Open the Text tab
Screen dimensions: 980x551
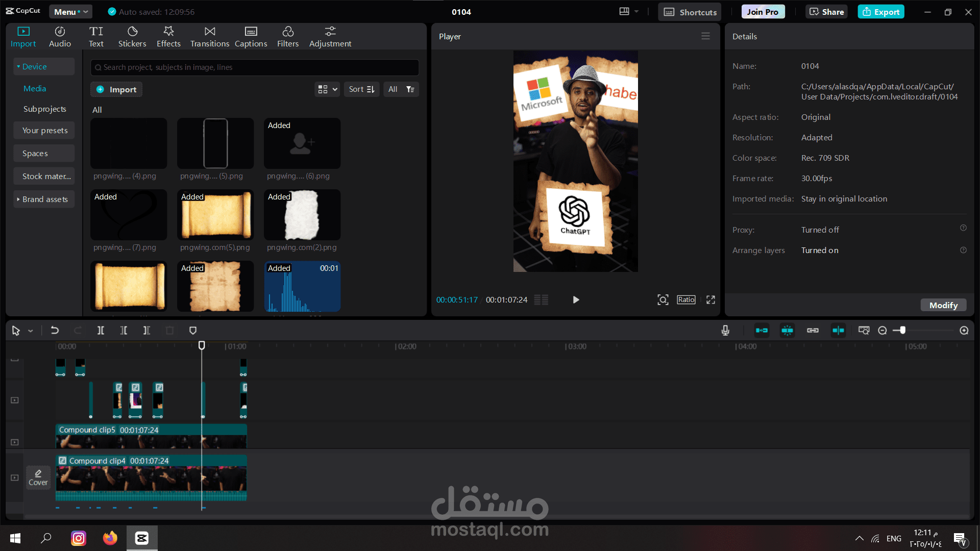pos(96,37)
